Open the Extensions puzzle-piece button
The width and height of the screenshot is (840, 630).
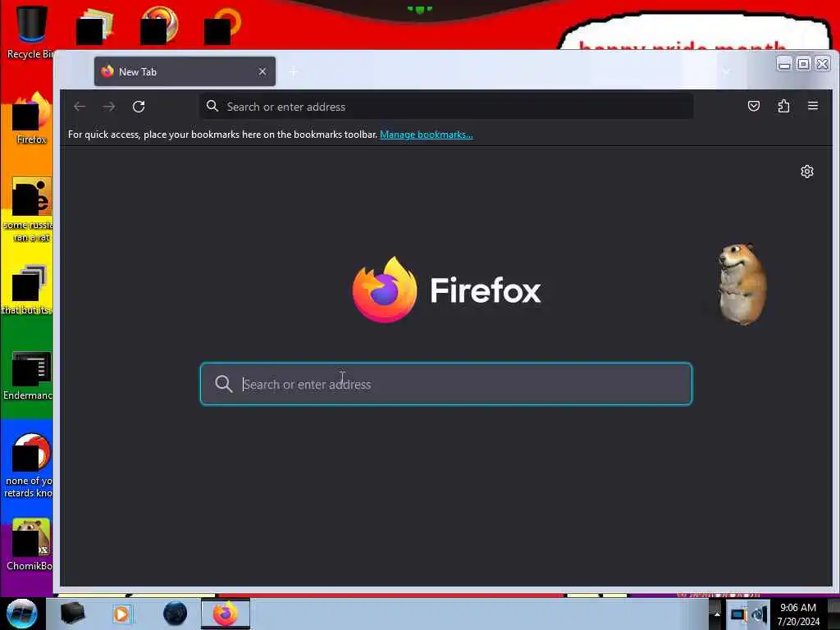783,106
